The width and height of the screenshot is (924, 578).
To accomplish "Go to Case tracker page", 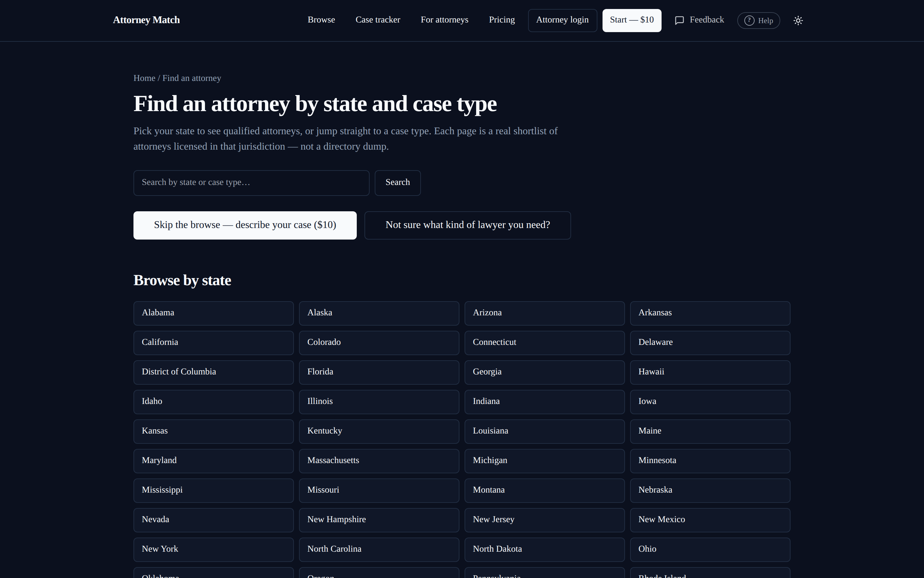I will pos(378,20).
